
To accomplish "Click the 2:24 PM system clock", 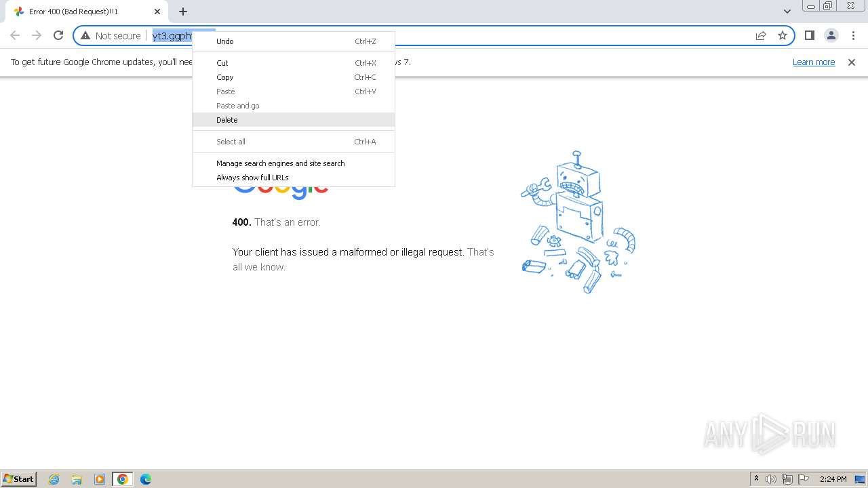I will coord(833,479).
